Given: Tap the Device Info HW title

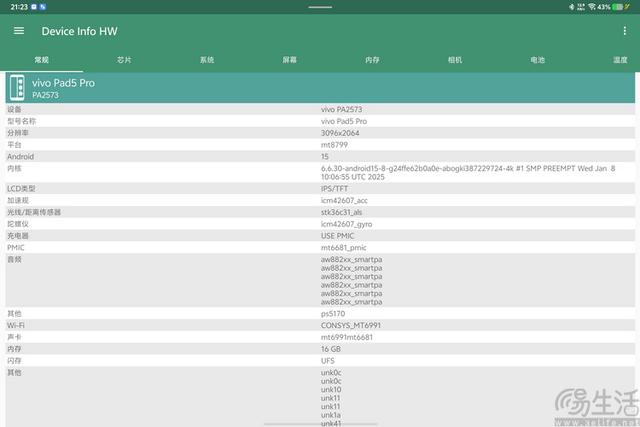Looking at the screenshot, I should tap(80, 31).
